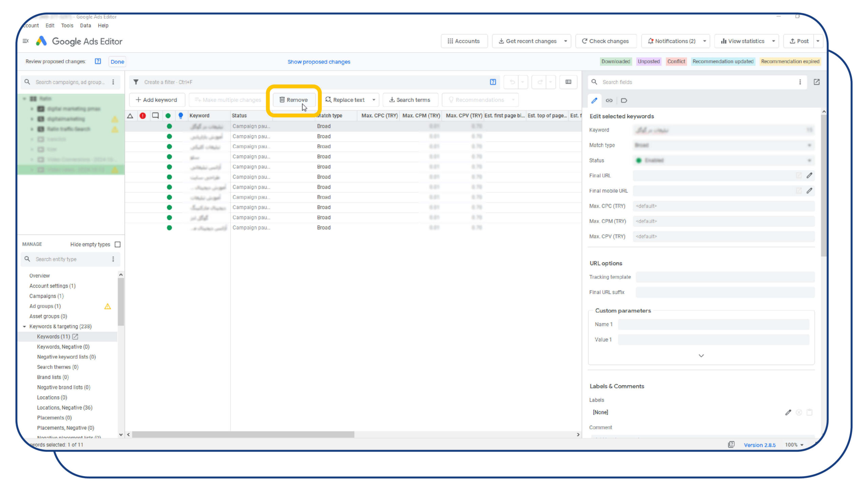Click the Search terms button
Viewport: 868px width, 491px height.
tap(410, 100)
